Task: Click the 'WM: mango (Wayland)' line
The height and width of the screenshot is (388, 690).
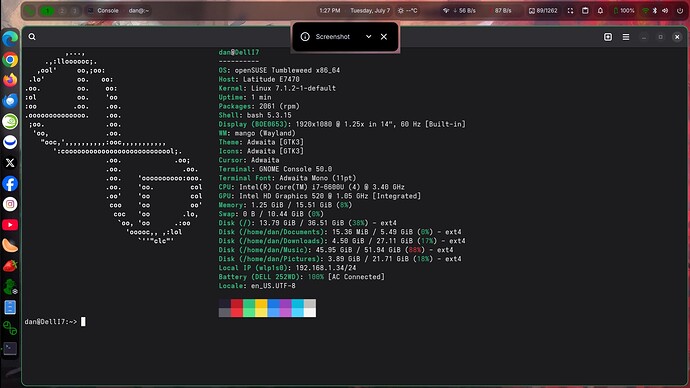Action: coord(257,133)
